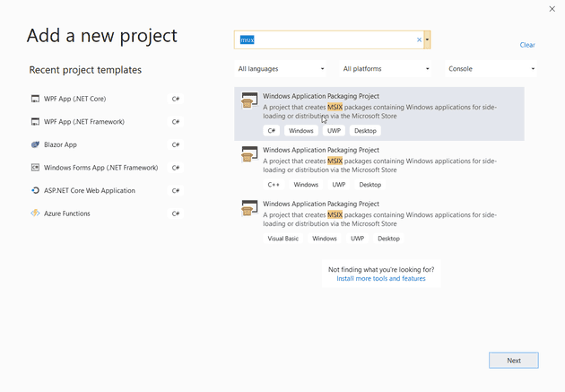Click the C# badge beside Azure Functions
565x392 pixels.
[176, 213]
